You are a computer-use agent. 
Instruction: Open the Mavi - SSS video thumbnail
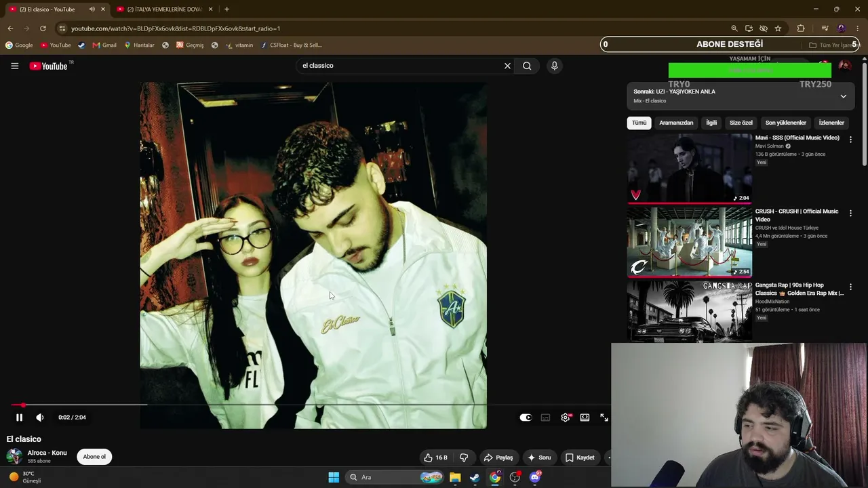click(690, 168)
